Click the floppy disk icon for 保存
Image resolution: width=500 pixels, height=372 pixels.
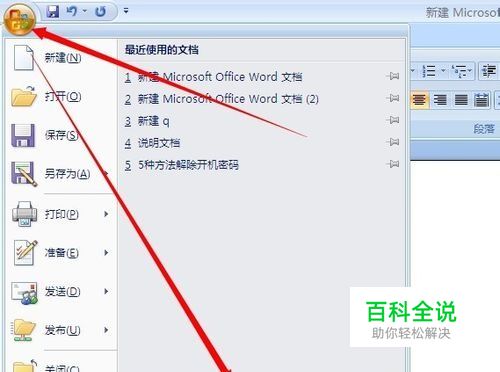[x=23, y=135]
